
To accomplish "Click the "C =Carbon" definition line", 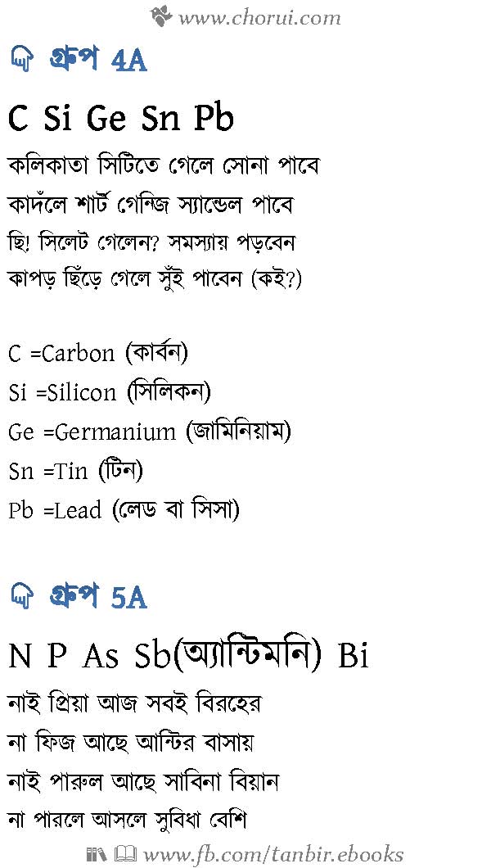I will click(98, 354).
